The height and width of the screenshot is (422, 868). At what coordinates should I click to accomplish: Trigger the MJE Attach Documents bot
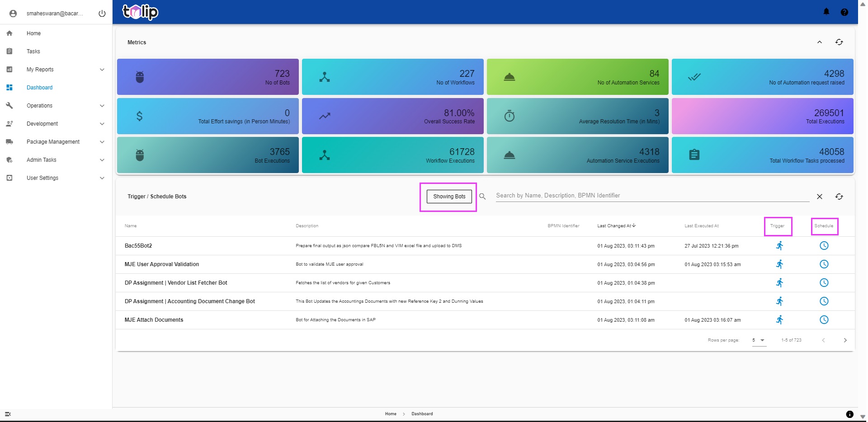[780, 320]
